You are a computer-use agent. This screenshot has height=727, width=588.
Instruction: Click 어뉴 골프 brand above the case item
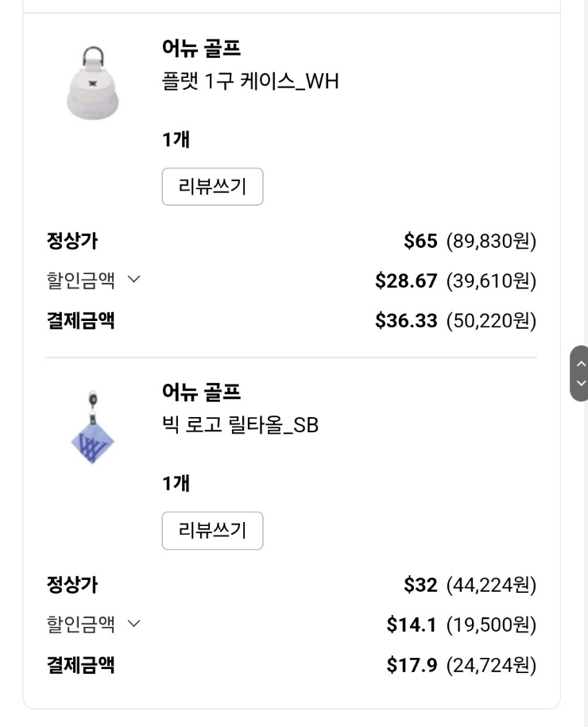pyautogui.click(x=201, y=48)
